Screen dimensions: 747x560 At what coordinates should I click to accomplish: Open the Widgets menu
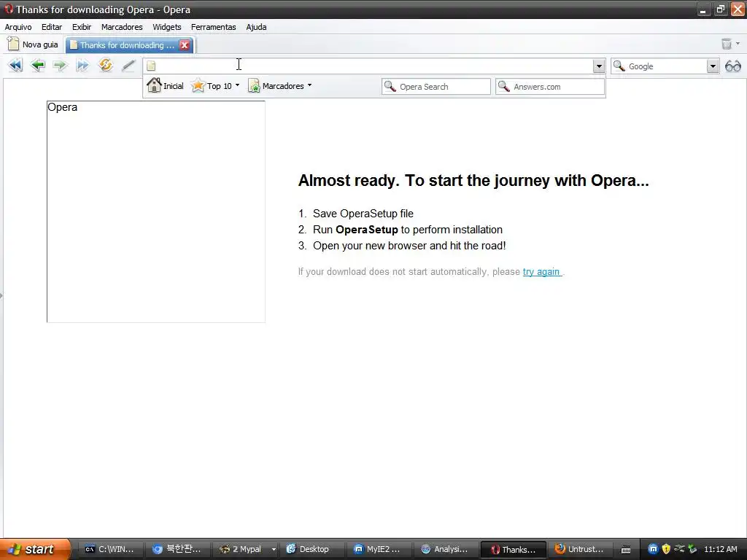pyautogui.click(x=167, y=27)
